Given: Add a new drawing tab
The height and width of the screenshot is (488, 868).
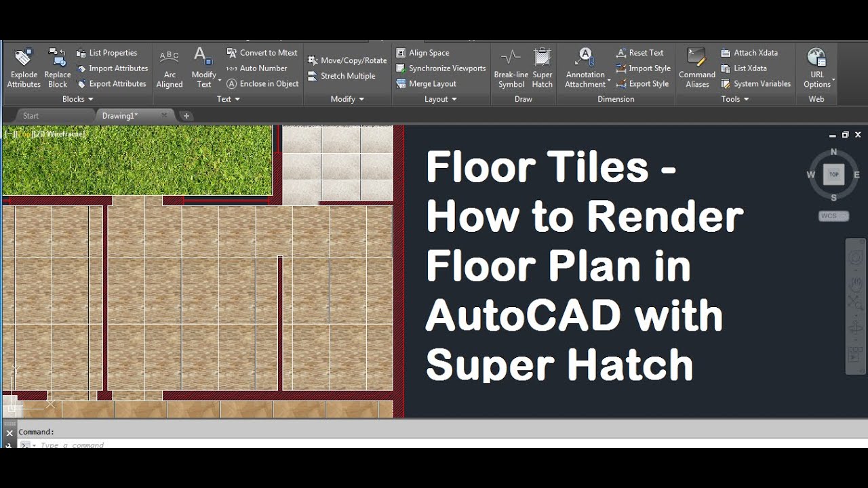Looking at the screenshot, I should click(x=186, y=116).
